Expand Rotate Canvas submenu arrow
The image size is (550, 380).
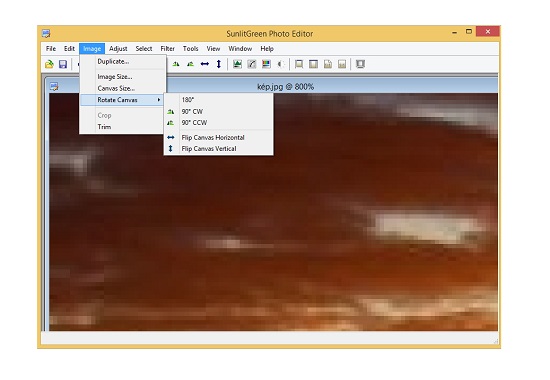[159, 100]
